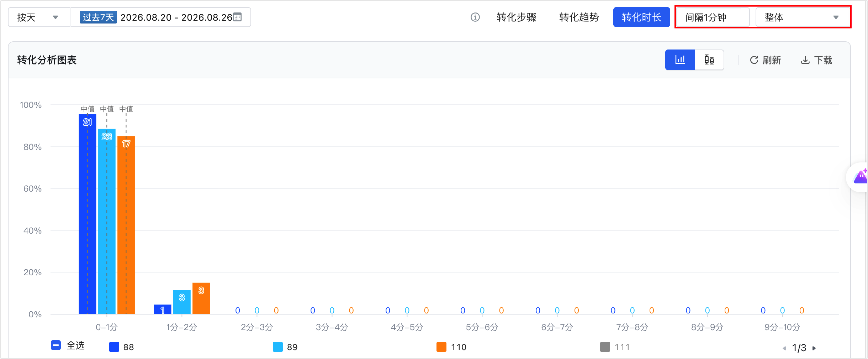
Task: Click the orange bar labeled 17
Action: [126, 225]
